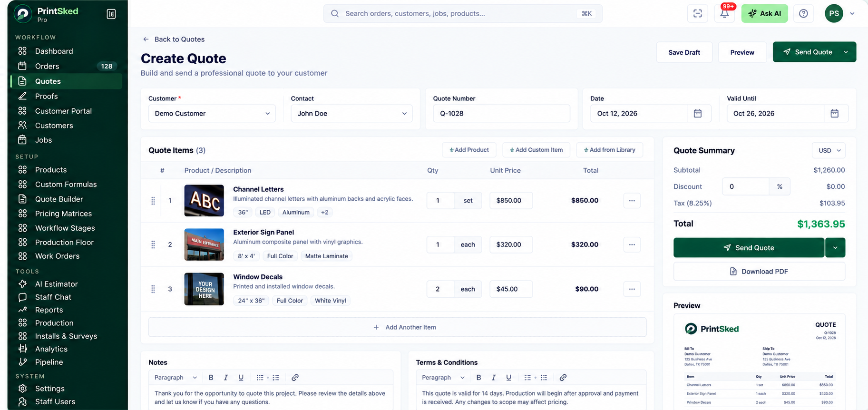
Task: Click the Quote Number field Q-1028
Action: click(501, 114)
